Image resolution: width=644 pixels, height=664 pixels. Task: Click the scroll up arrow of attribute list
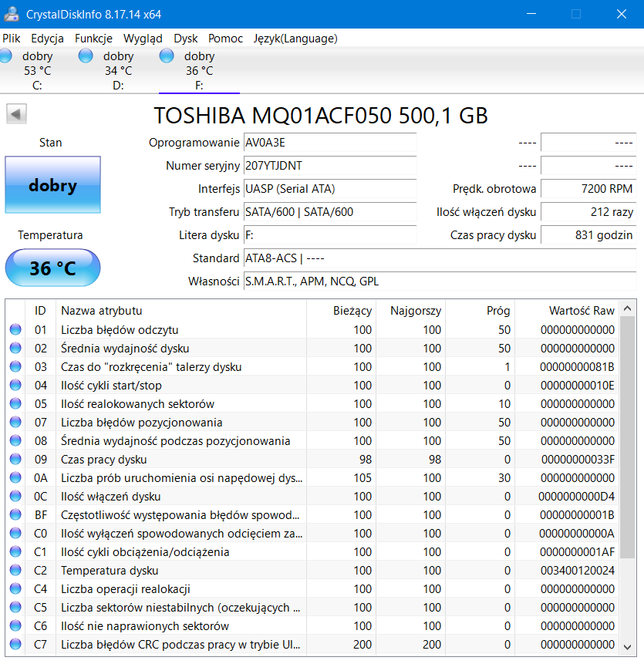(x=628, y=308)
